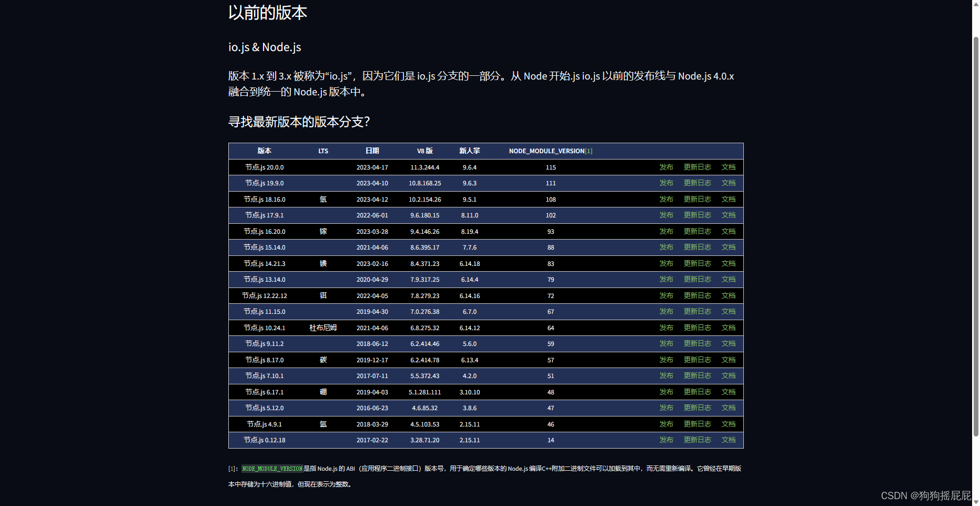Click the 以前的版本 heading
The image size is (980, 506).
coord(267,13)
